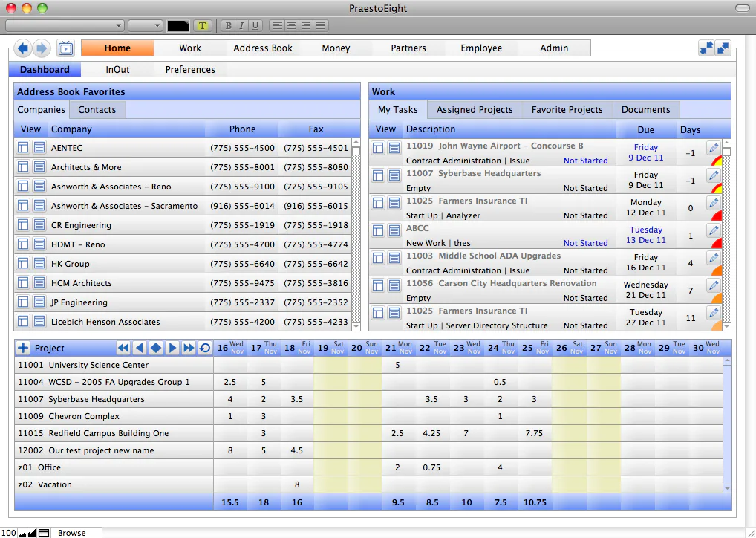Screen dimensions: 756x538
Task: Open the second dropdown in the status toolbar
Action: pyautogui.click(x=145, y=25)
